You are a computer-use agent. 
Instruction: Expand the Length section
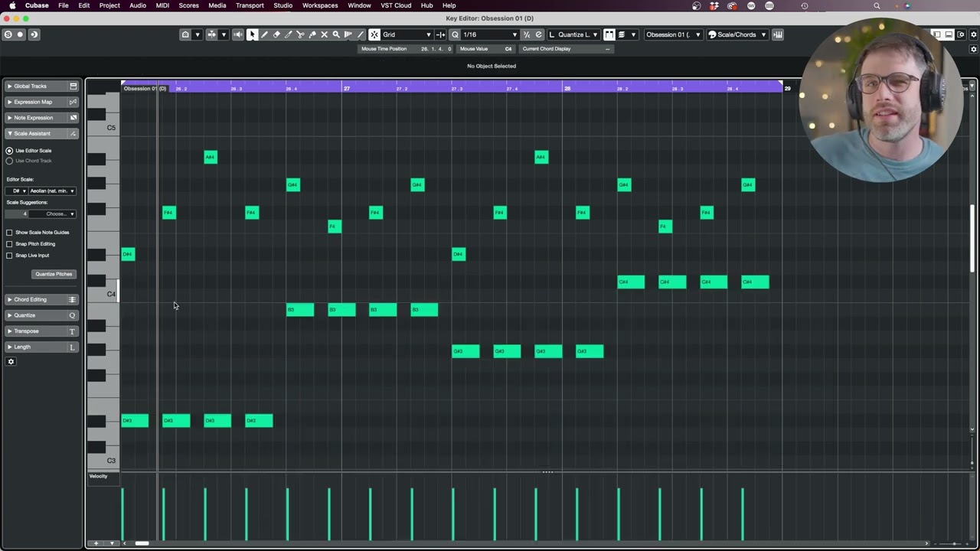[x=41, y=347]
